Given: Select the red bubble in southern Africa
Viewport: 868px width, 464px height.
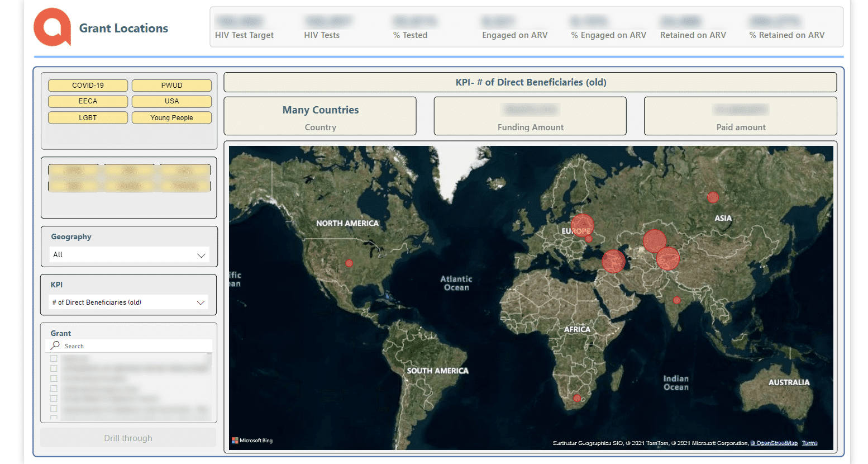Looking at the screenshot, I should coord(577,399).
